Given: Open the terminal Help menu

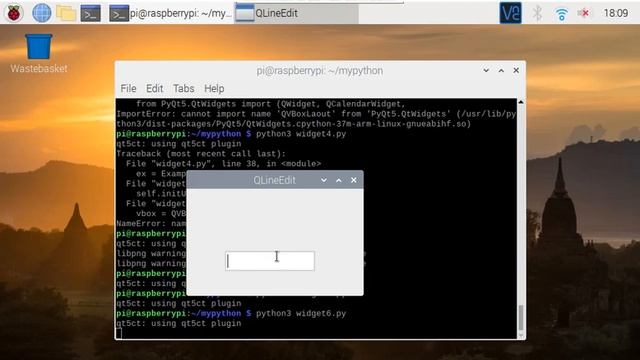Looking at the screenshot, I should click(x=214, y=89).
